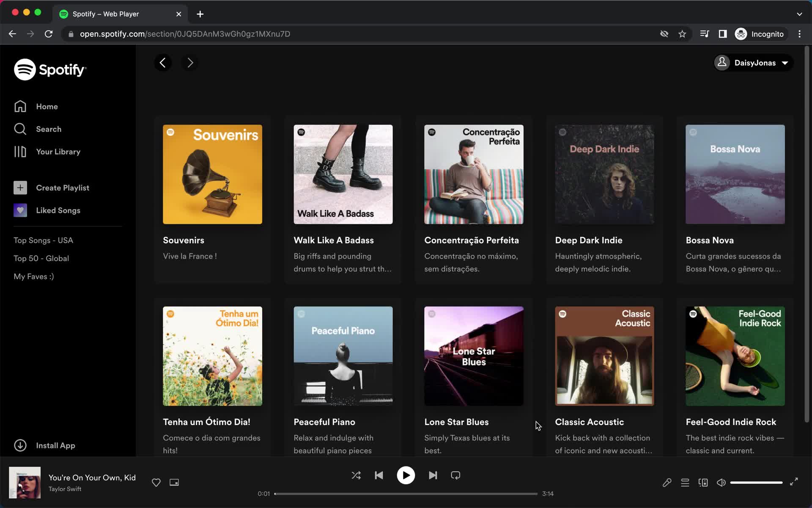
Task: Navigate back with the left chevron
Action: pyautogui.click(x=163, y=63)
